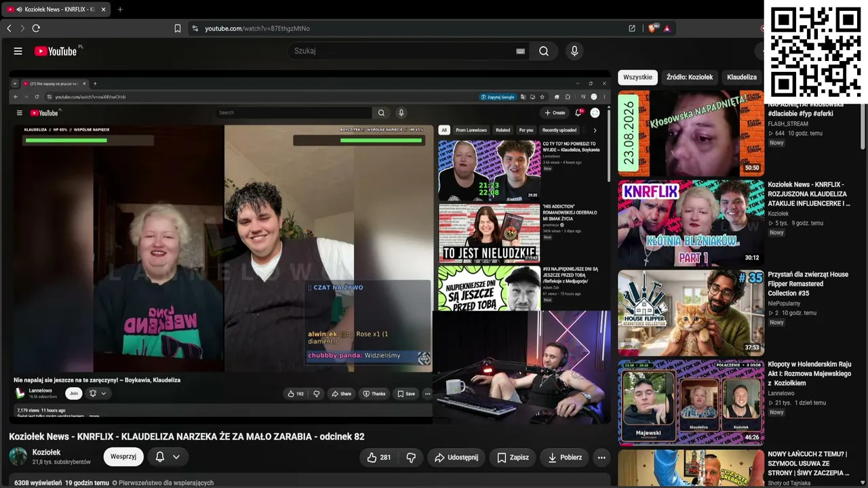Select the Wszystkie filter chip
The width and height of the screenshot is (868, 488).
coord(637,77)
